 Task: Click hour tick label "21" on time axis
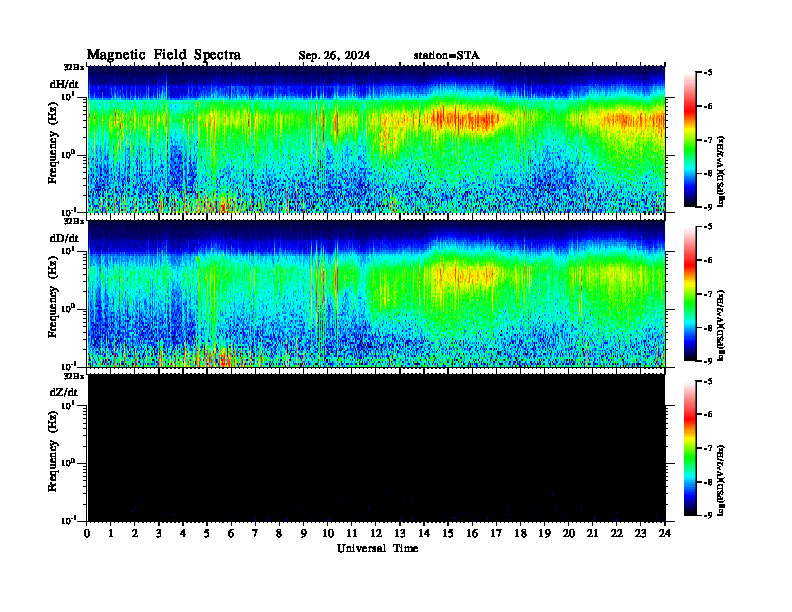click(592, 534)
